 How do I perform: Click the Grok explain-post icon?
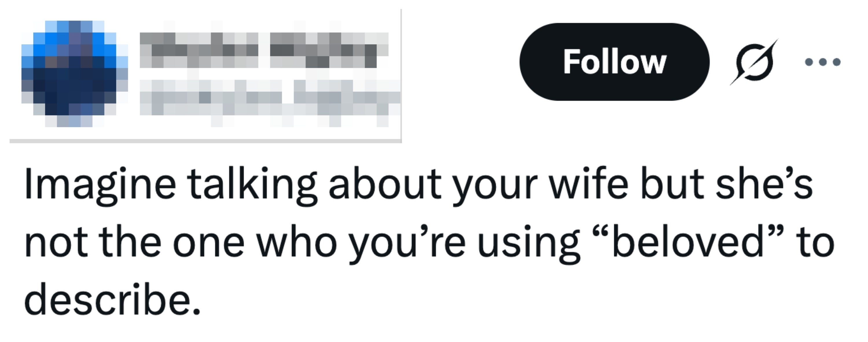[x=754, y=62]
